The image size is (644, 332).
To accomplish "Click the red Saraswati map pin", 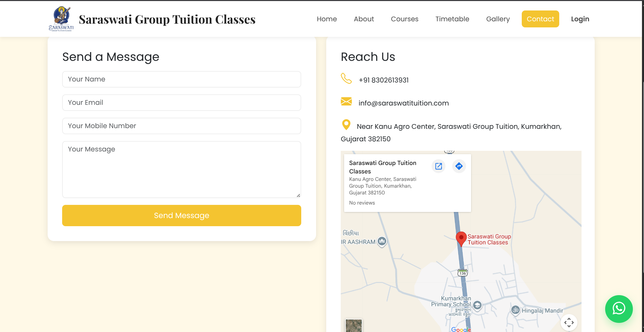I will coord(461,239).
